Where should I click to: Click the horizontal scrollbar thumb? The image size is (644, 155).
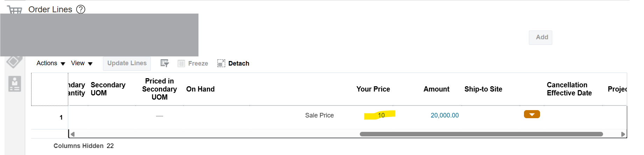(481, 134)
